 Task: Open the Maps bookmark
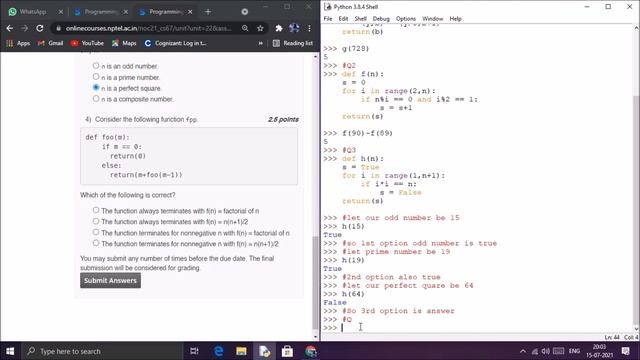tap(124, 43)
